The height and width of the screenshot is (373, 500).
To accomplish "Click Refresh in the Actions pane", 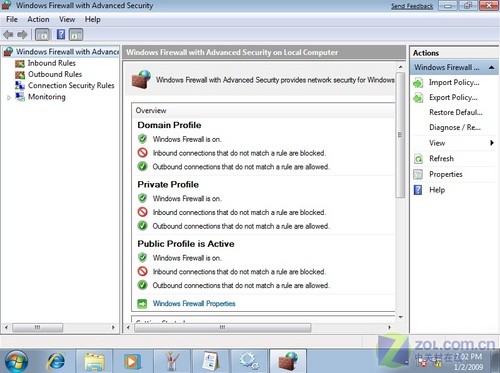I will tap(441, 159).
